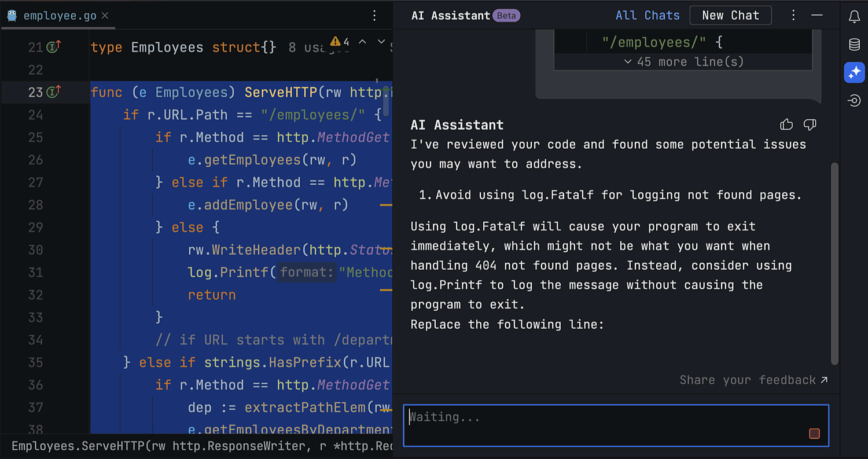
Task: Close the employee.go tab
Action: pos(105,16)
